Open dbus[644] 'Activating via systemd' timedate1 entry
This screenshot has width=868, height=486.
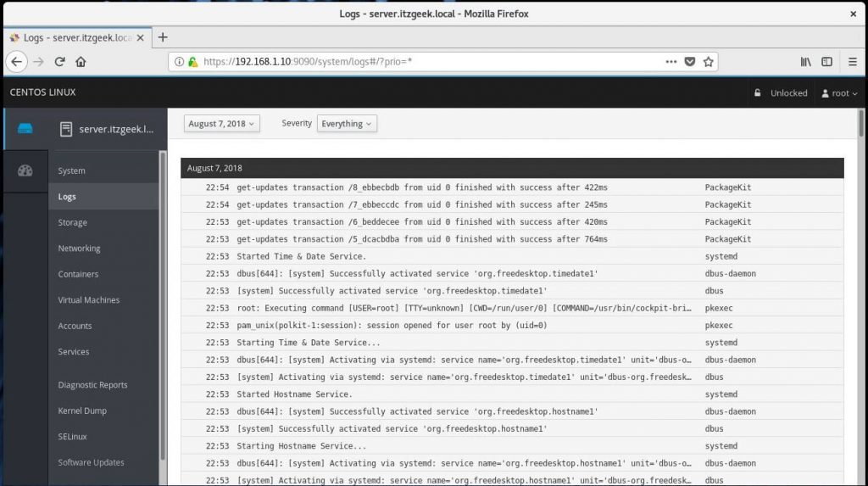click(x=512, y=360)
